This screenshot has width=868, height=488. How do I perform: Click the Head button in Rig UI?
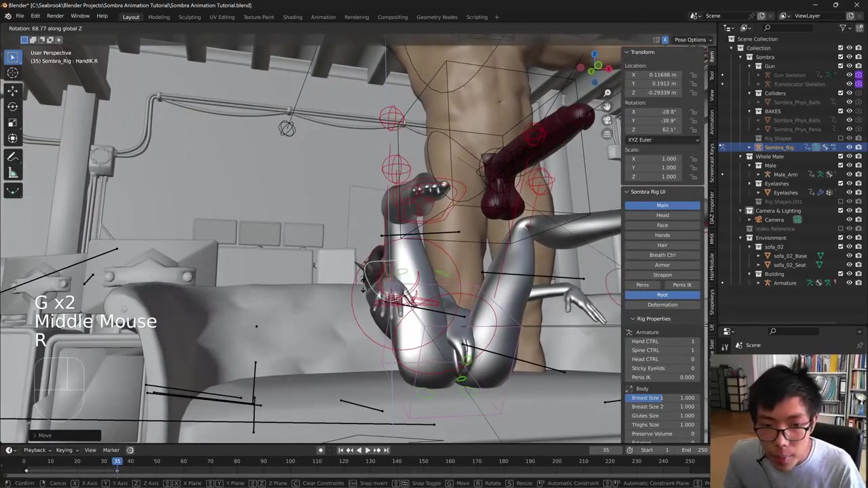pyautogui.click(x=662, y=216)
